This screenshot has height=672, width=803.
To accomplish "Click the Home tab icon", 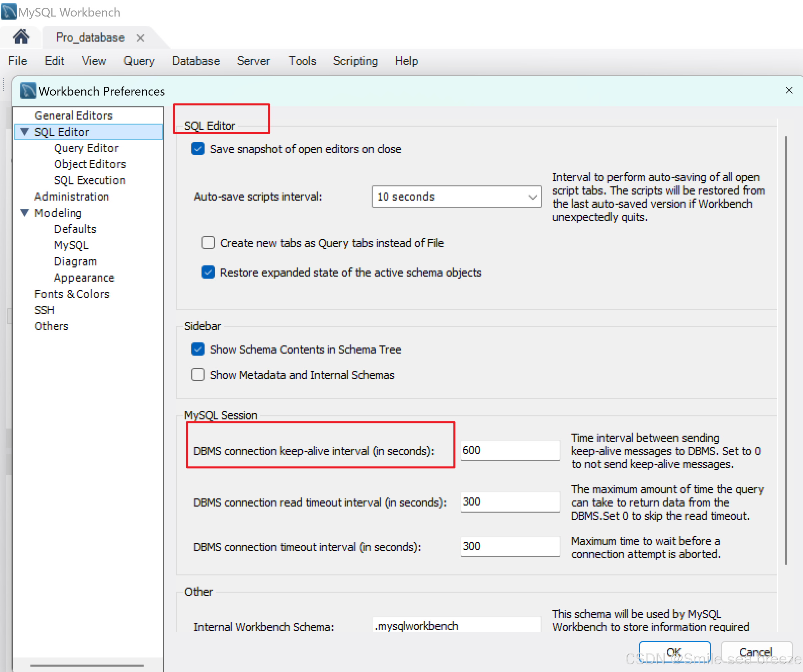I will pyautogui.click(x=21, y=37).
